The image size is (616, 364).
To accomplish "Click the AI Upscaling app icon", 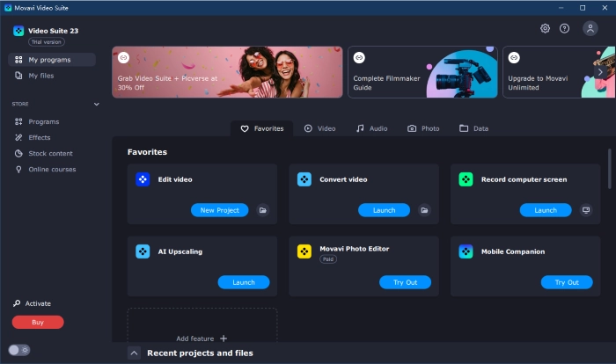I will 143,251.
